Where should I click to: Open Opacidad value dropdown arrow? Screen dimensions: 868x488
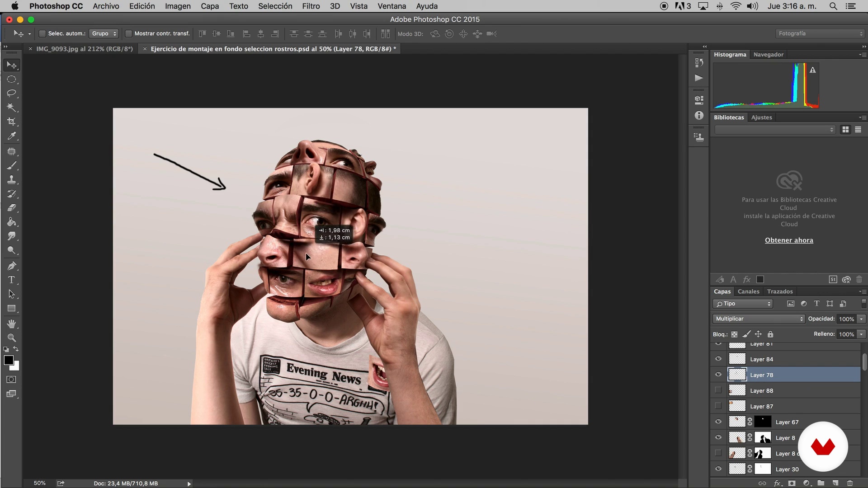862,319
